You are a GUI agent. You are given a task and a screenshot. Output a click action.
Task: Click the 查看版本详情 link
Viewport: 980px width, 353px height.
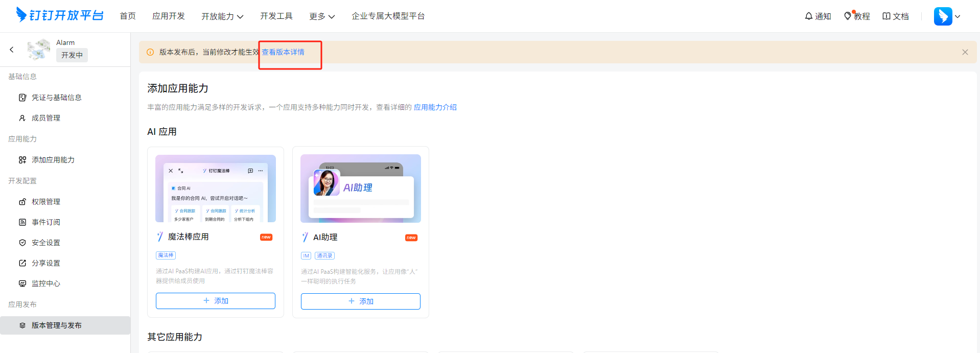point(283,52)
